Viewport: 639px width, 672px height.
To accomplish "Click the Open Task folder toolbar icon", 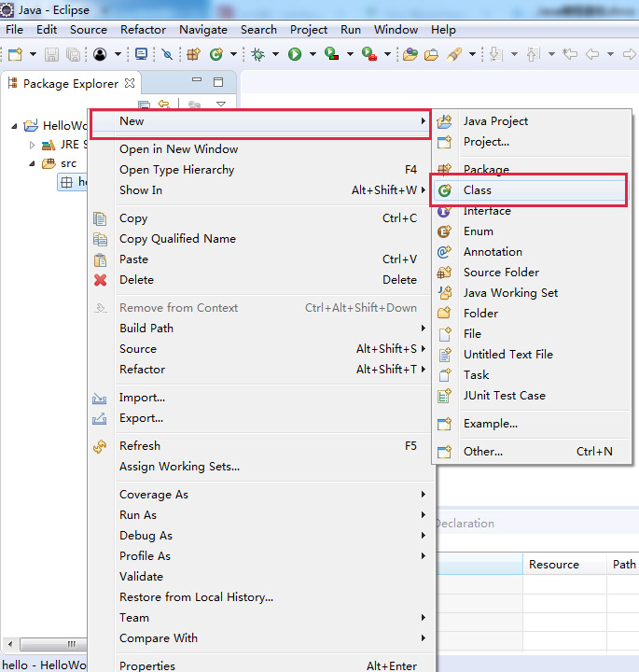I will click(431, 54).
